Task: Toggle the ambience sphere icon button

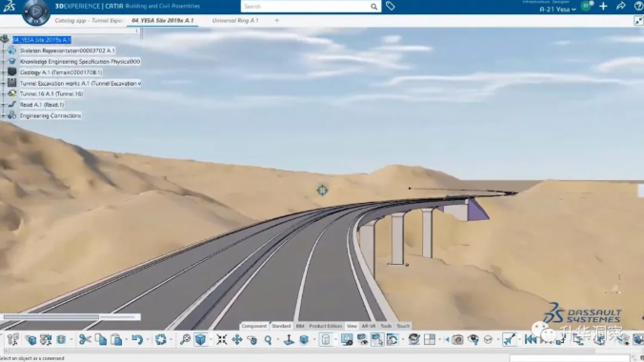Action: pyautogui.click(x=414, y=339)
